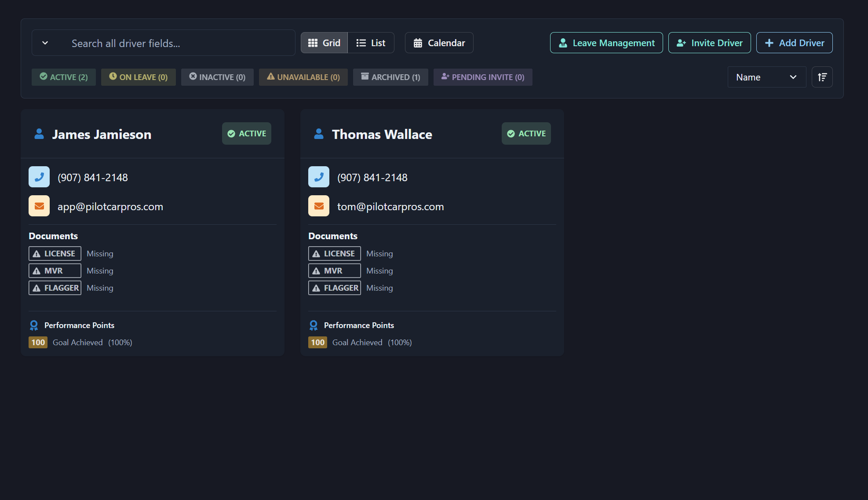Open the Thomas Wallace driver name
The width and height of the screenshot is (868, 500).
pyautogui.click(x=382, y=135)
